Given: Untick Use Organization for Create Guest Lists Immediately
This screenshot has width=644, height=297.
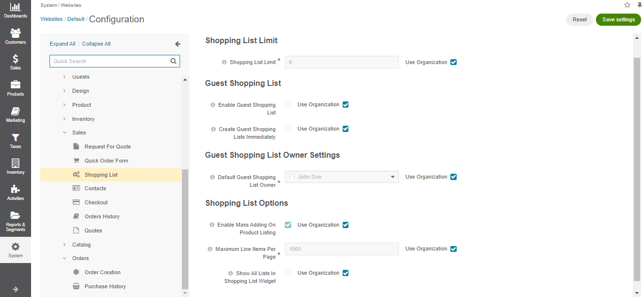Looking at the screenshot, I should point(346,129).
